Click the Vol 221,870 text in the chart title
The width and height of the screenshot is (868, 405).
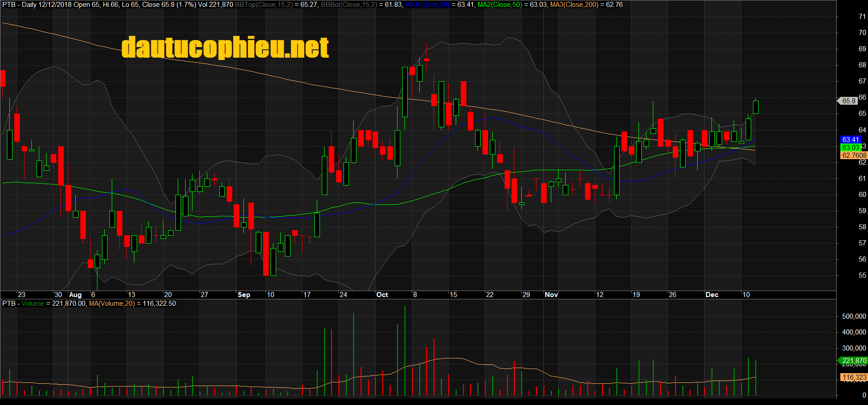coord(216,5)
